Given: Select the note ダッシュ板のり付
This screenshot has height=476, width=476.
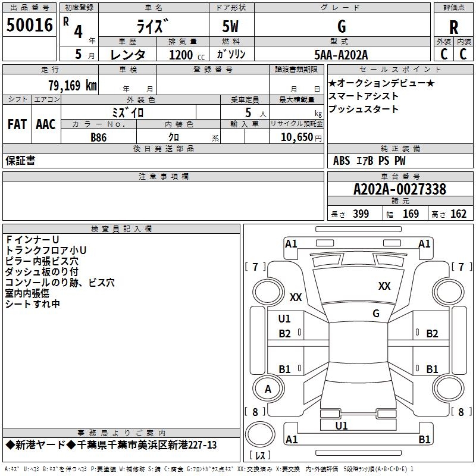Looking at the screenshot, I should tap(42, 272).
